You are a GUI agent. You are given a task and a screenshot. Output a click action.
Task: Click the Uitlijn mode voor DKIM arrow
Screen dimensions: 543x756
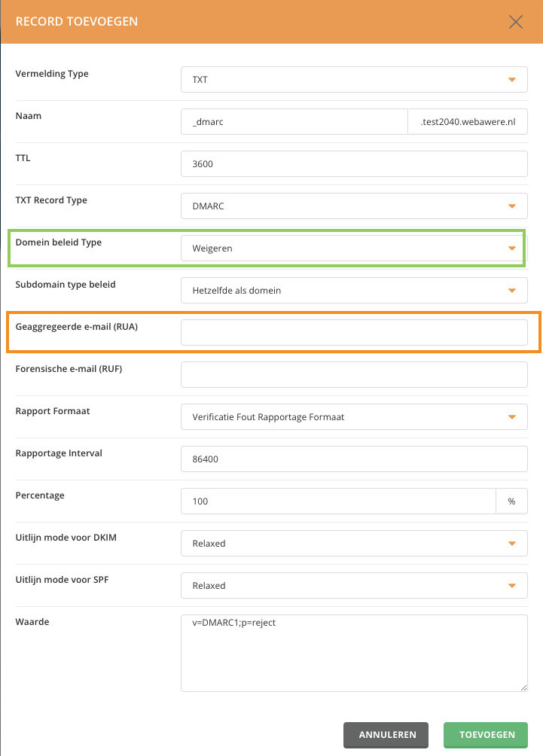tap(511, 544)
